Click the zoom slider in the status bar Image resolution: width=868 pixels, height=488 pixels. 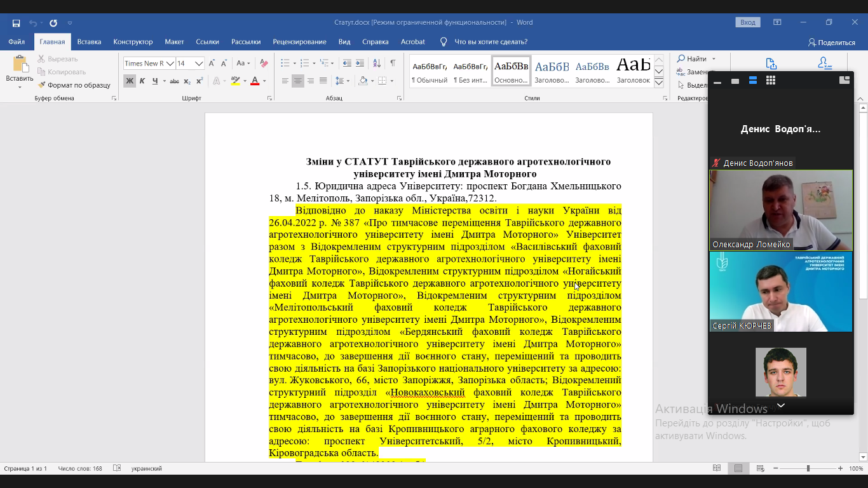[x=808, y=468]
